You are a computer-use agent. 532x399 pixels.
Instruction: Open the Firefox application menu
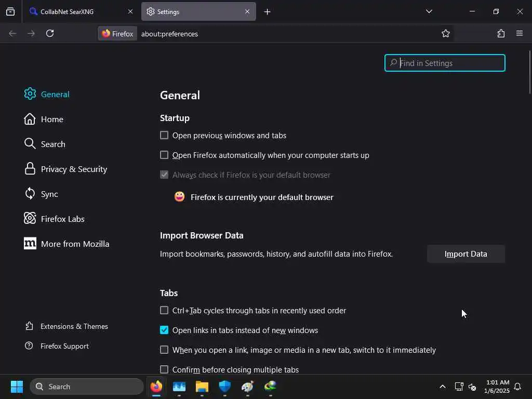520,34
